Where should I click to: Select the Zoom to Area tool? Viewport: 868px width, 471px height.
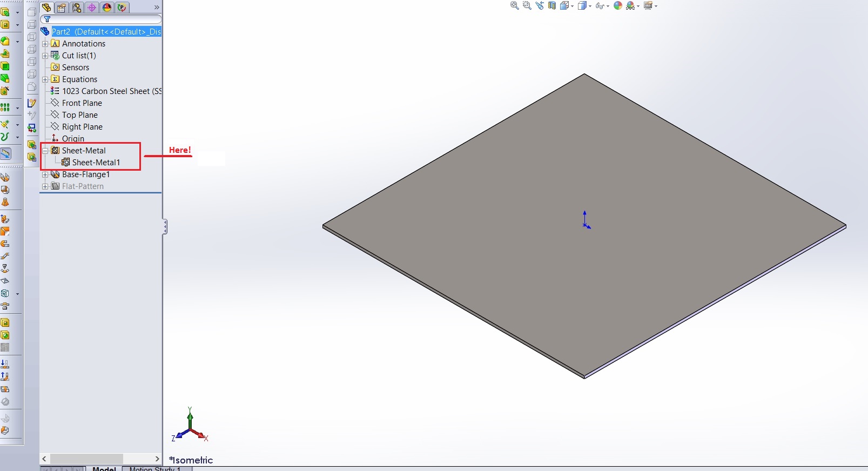(527, 5)
